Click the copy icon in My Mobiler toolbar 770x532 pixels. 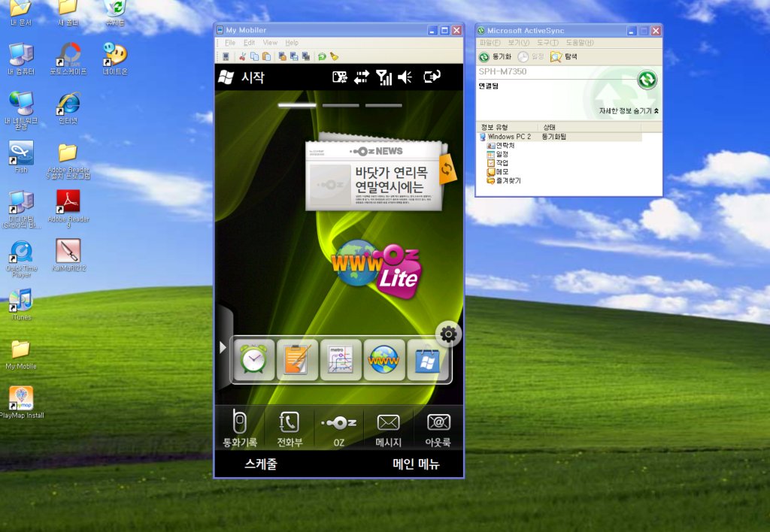(254, 56)
